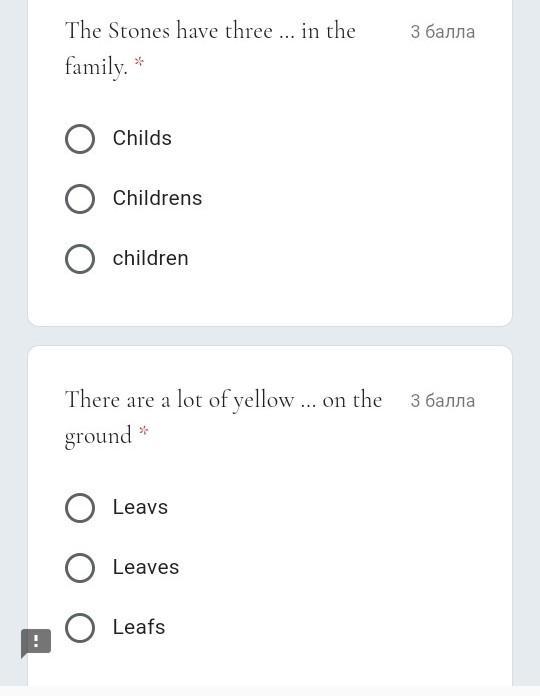
Task: Choose the radio circle next to Leafs
Action: pos(80,628)
